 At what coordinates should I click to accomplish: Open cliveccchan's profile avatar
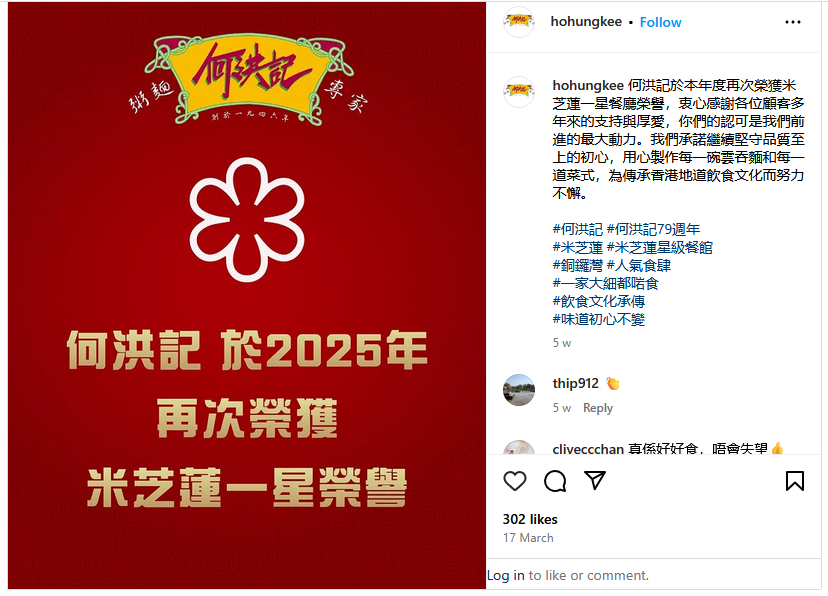click(519, 448)
